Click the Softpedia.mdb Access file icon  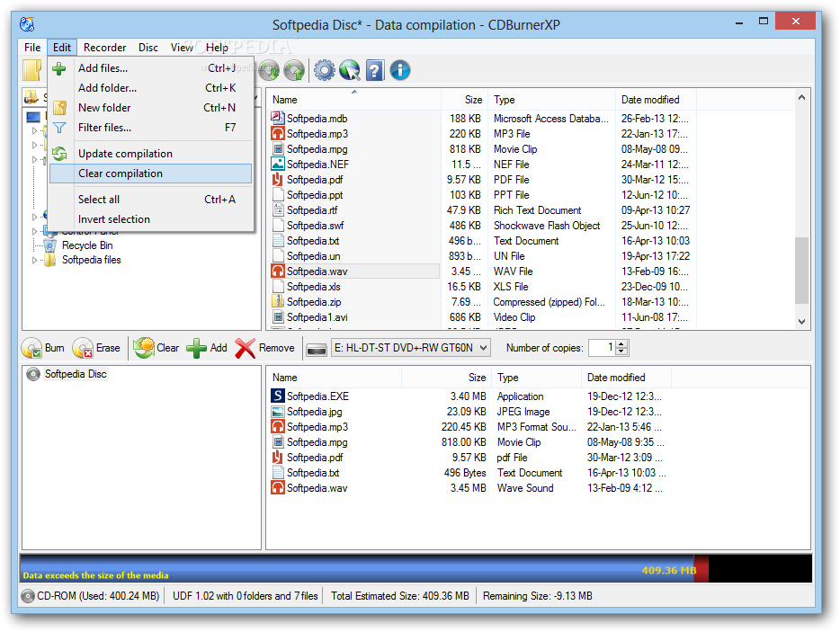point(278,118)
